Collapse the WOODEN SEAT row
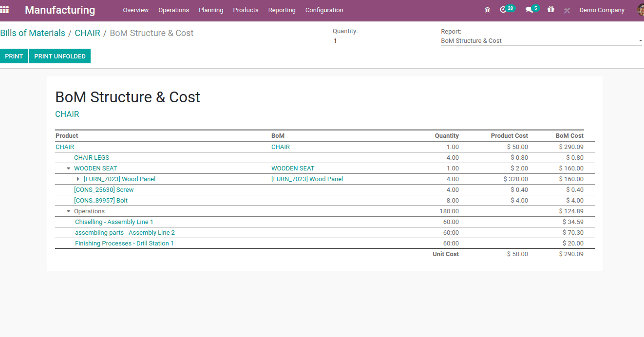Viewport: 644px width, 337px height. click(69, 168)
